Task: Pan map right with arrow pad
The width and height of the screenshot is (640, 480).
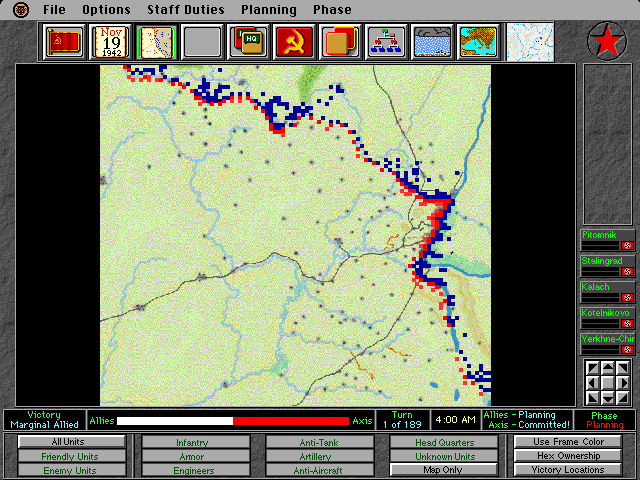Action: point(623,383)
